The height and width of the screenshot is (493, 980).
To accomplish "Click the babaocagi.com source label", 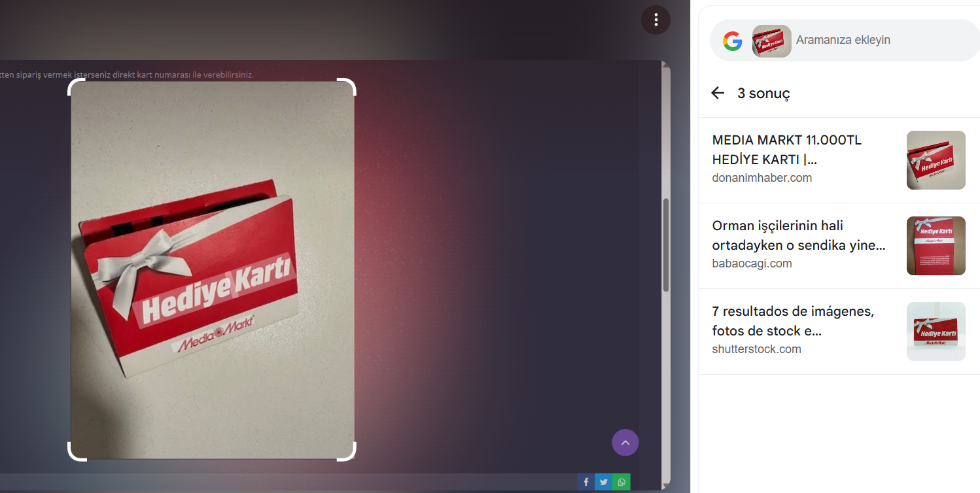I will click(x=752, y=263).
